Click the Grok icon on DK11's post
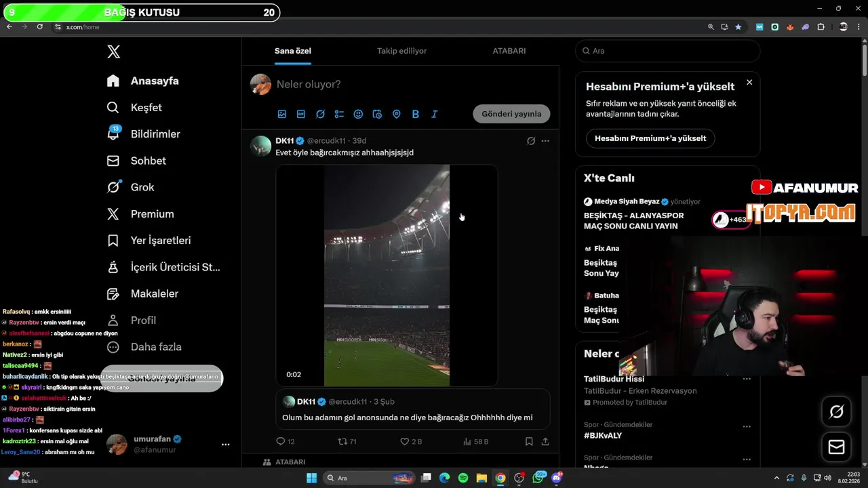This screenshot has width=868, height=488. [x=531, y=141]
